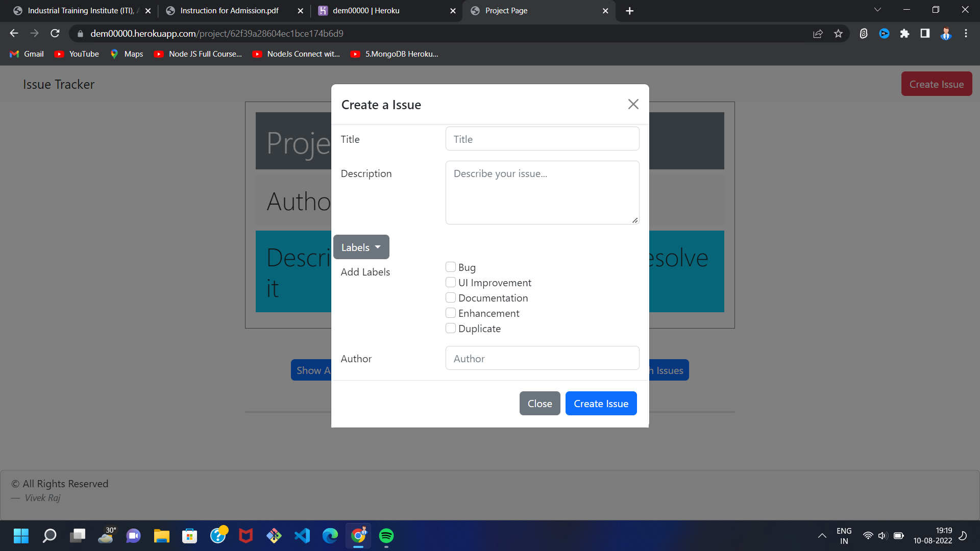980x551 pixels.
Task: Expand hidden icons in the system tray
Action: click(x=822, y=536)
